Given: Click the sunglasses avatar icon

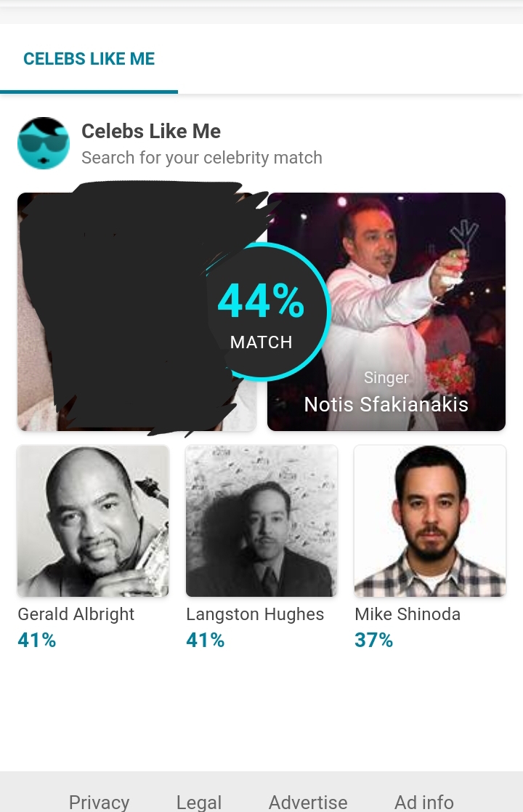Looking at the screenshot, I should click(44, 143).
